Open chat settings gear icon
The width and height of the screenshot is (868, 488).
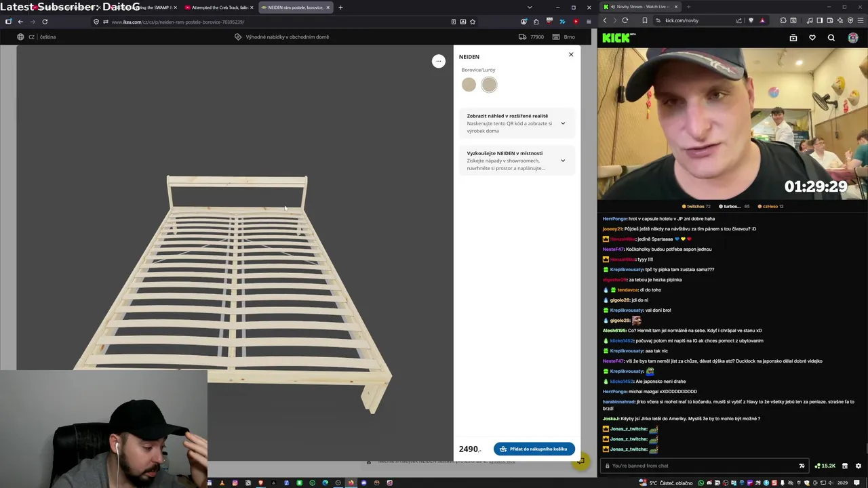[x=859, y=466]
